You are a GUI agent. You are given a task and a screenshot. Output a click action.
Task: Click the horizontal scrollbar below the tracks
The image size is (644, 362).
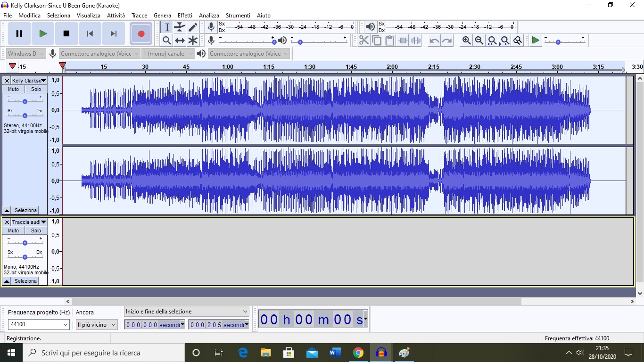click(297, 301)
